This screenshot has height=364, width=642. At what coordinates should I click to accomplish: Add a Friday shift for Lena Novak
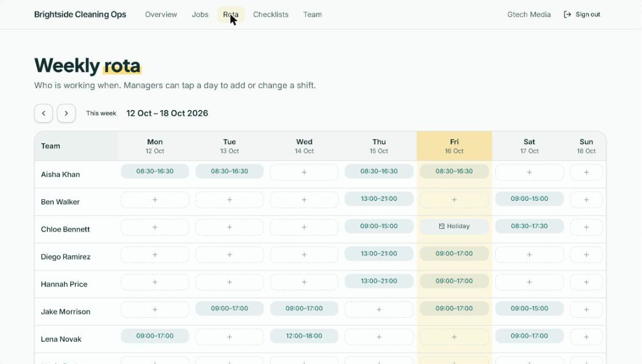tap(454, 337)
